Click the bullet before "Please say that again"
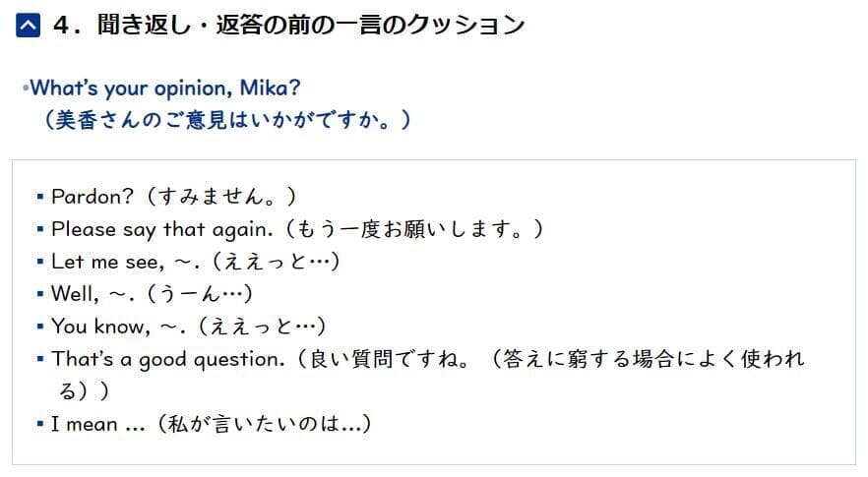The width and height of the screenshot is (868, 477). tap(39, 228)
